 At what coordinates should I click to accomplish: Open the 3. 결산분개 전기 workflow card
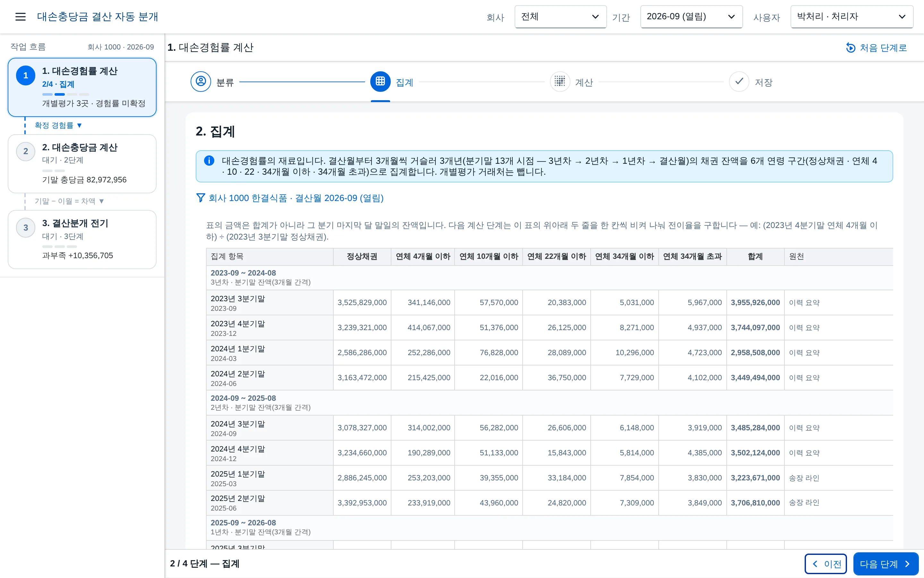tap(82, 240)
